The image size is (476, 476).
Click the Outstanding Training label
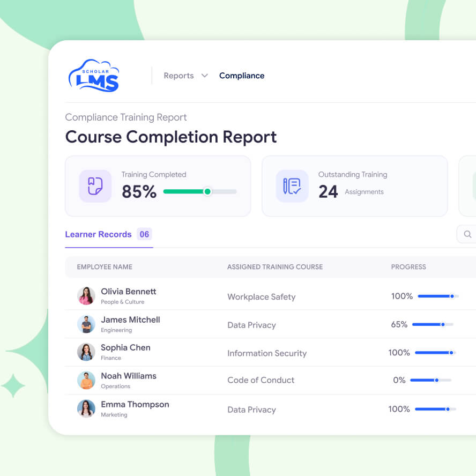point(353,175)
